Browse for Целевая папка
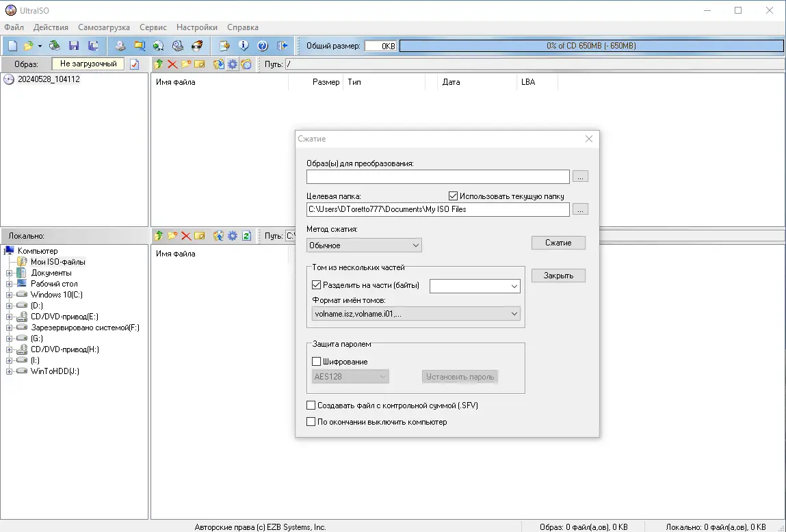Image resolution: width=786 pixels, height=532 pixels. 580,209
